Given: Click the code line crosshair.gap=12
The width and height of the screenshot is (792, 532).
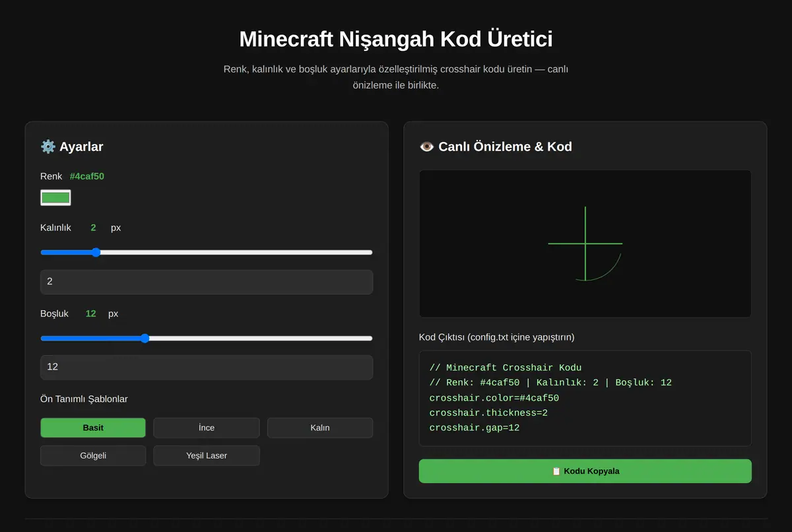Looking at the screenshot, I should click(x=475, y=428).
